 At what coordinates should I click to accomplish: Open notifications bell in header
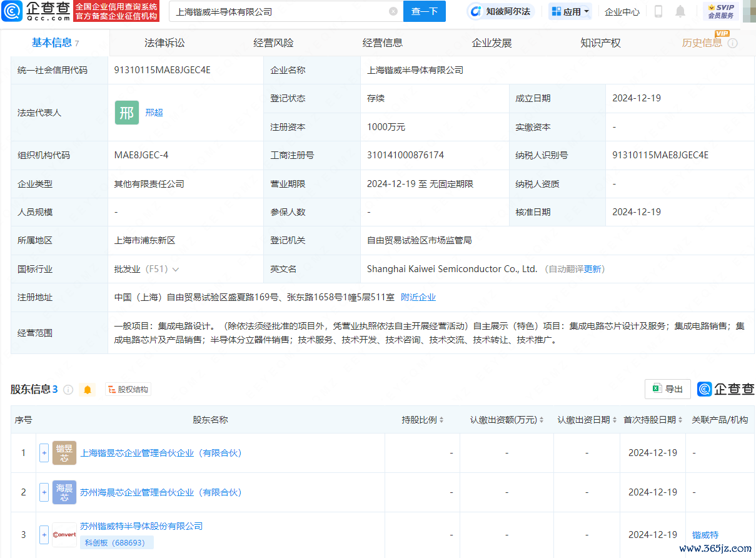680,11
